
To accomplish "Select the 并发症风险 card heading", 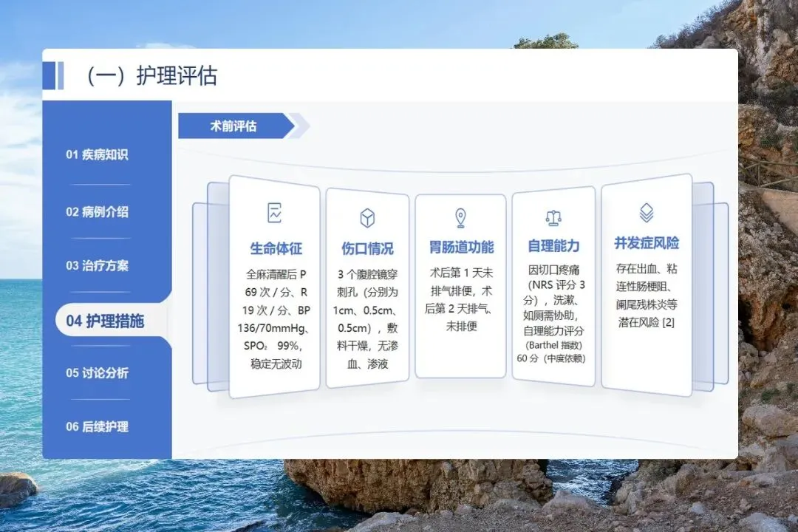I will 647,243.
